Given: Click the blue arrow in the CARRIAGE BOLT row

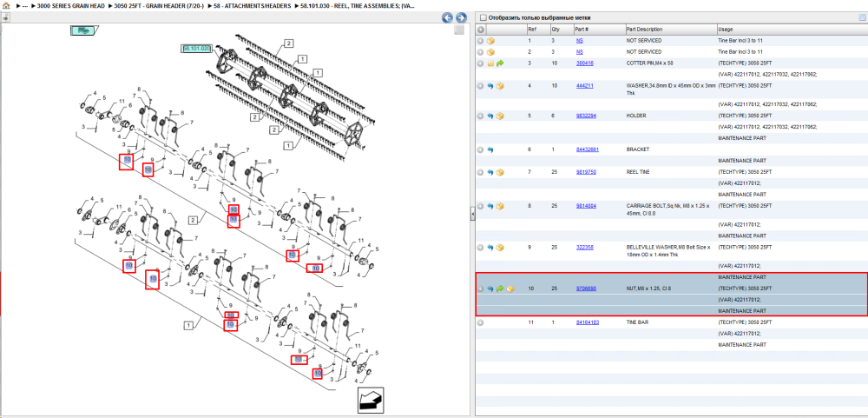Looking at the screenshot, I should [490, 206].
